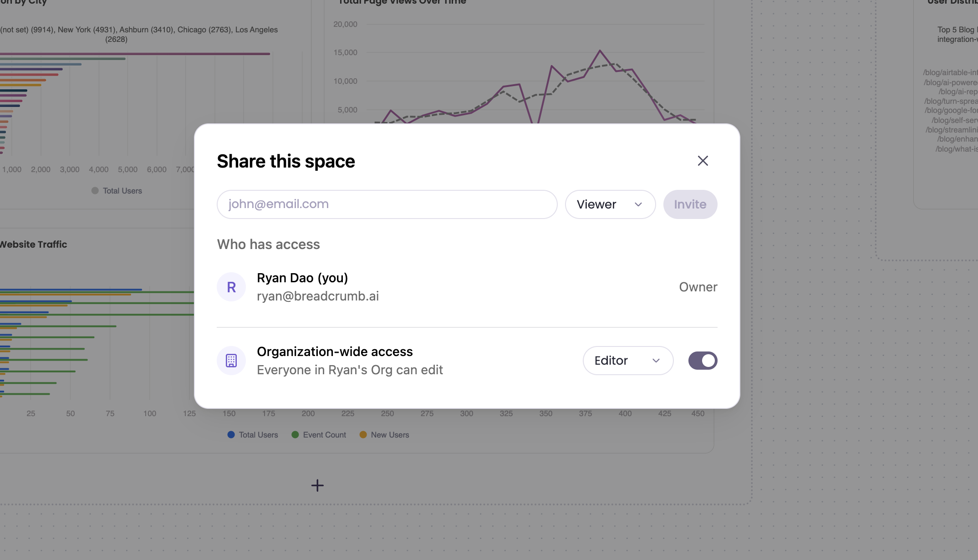The image size is (978, 560).
Task: Click the chevron inside Viewer dropdown
Action: (x=638, y=204)
